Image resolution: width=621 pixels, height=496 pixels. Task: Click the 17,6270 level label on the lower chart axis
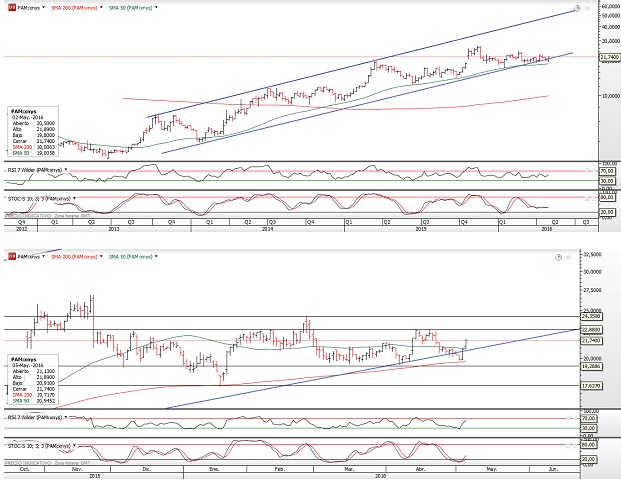[591, 385]
